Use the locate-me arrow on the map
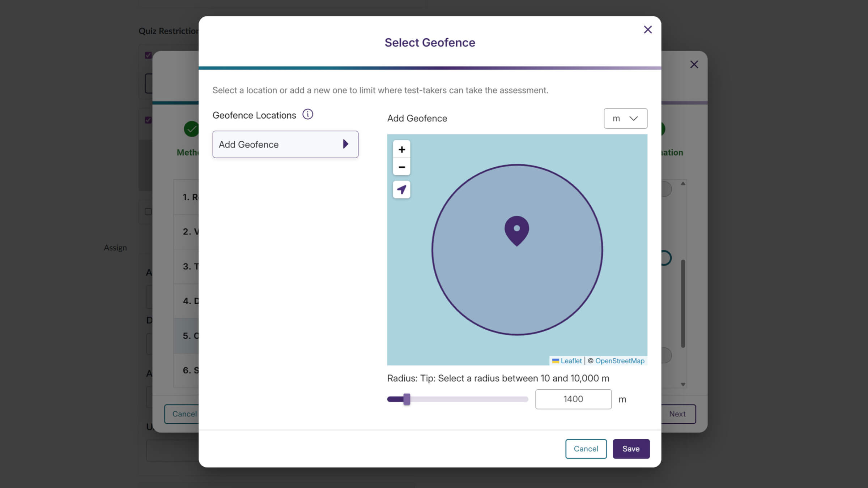 point(401,189)
